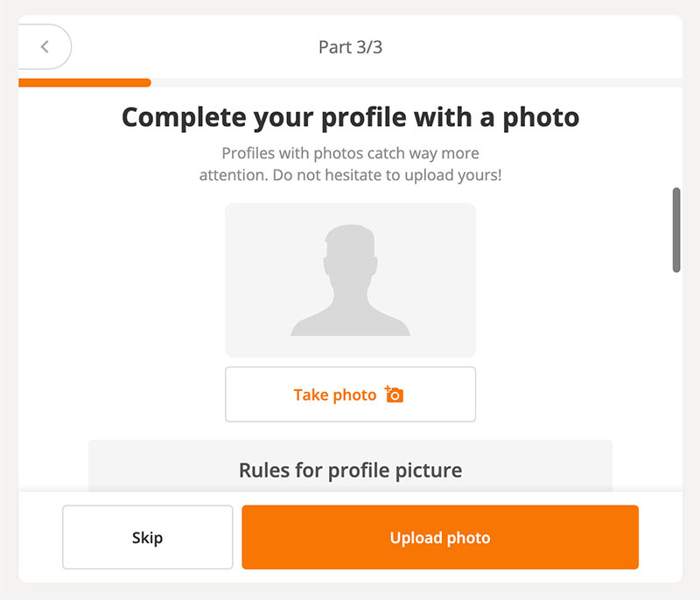Click the orange filled progress bar segment
The width and height of the screenshot is (700, 600).
(84, 83)
